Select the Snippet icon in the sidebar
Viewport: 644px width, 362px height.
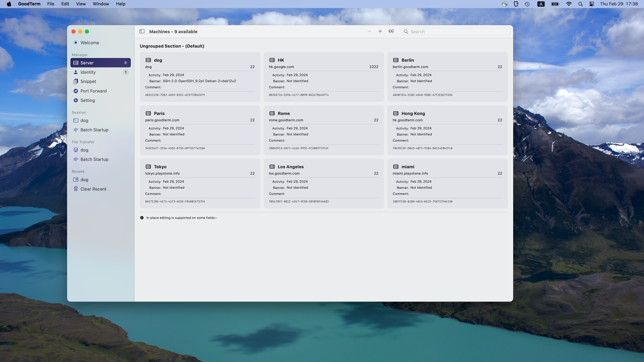coord(76,81)
